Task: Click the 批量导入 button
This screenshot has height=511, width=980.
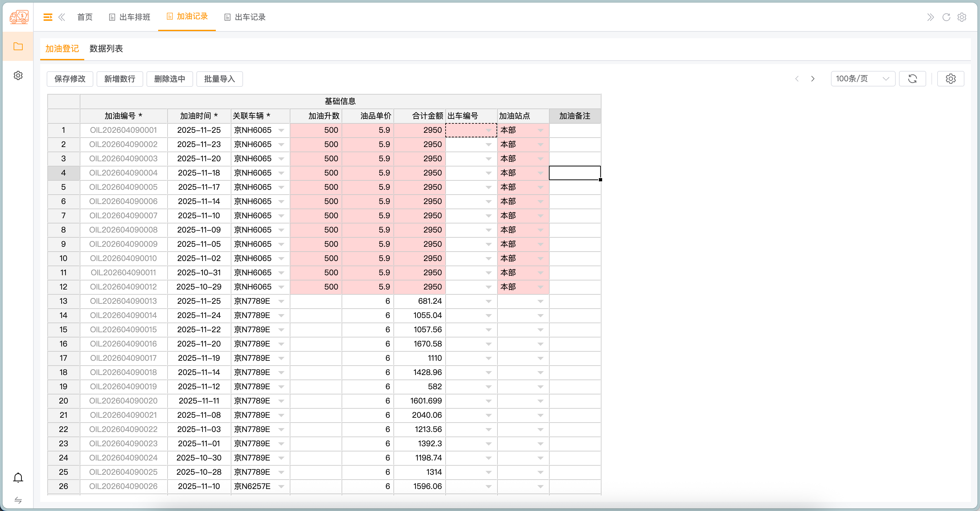Action: pyautogui.click(x=219, y=79)
